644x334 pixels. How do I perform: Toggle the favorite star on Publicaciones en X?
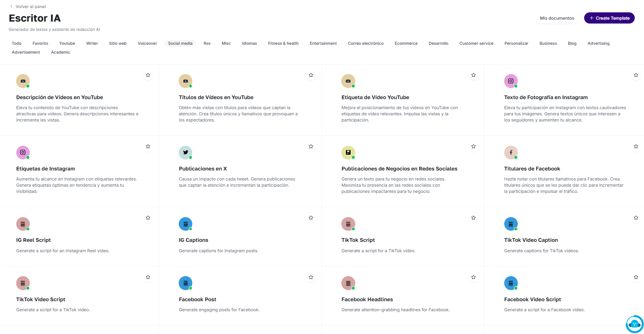click(x=311, y=147)
